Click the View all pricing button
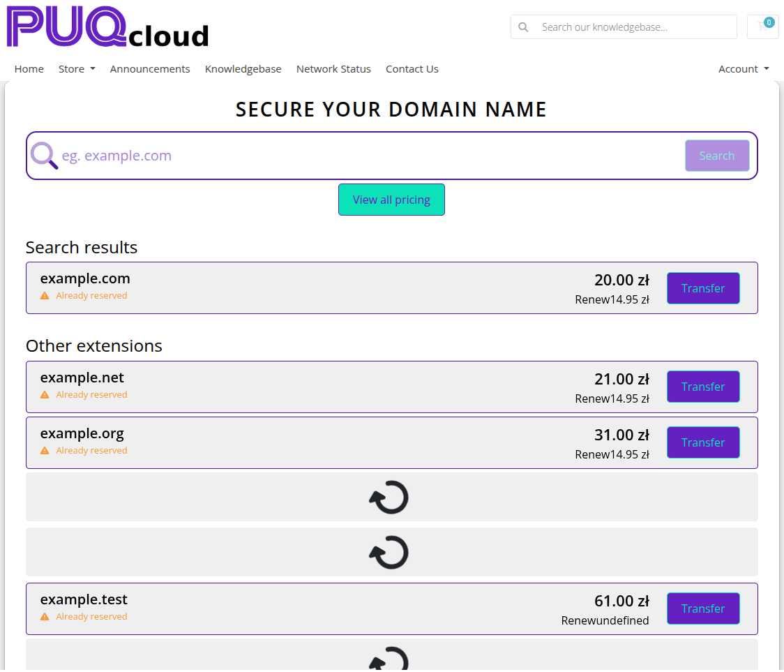The image size is (784, 672). click(x=391, y=200)
